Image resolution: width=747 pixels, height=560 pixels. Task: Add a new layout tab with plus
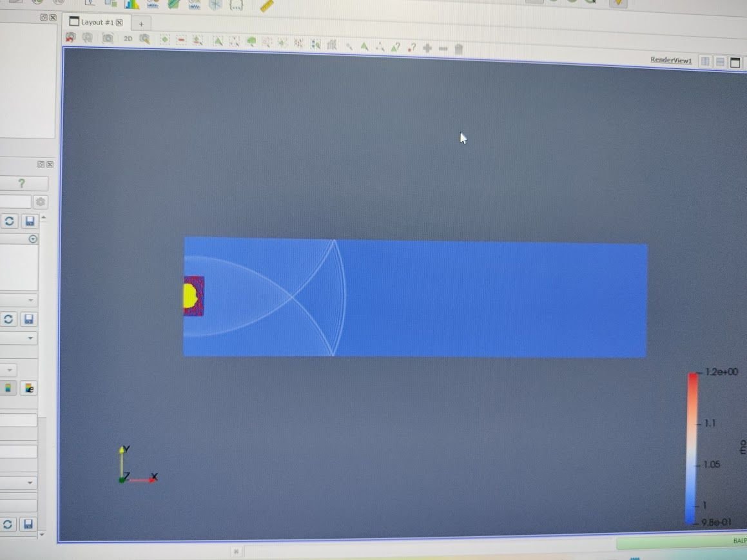(x=141, y=24)
